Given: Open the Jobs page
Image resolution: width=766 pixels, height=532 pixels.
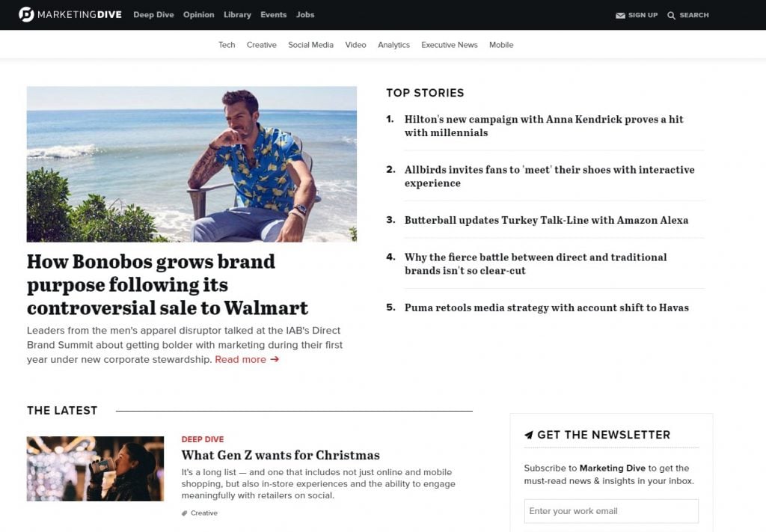Looking at the screenshot, I should pos(305,15).
